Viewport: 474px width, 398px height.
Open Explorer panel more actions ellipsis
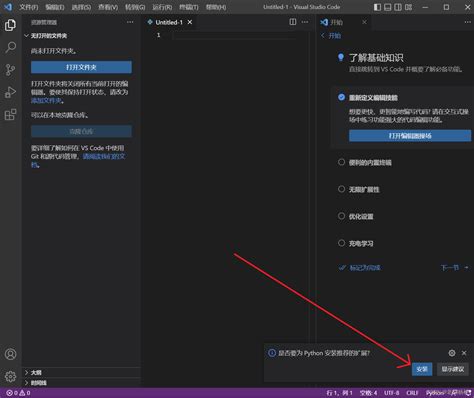pyautogui.click(x=130, y=22)
